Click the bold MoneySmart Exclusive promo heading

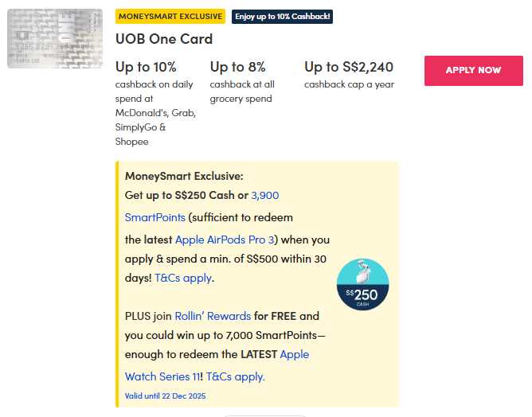pos(184,176)
